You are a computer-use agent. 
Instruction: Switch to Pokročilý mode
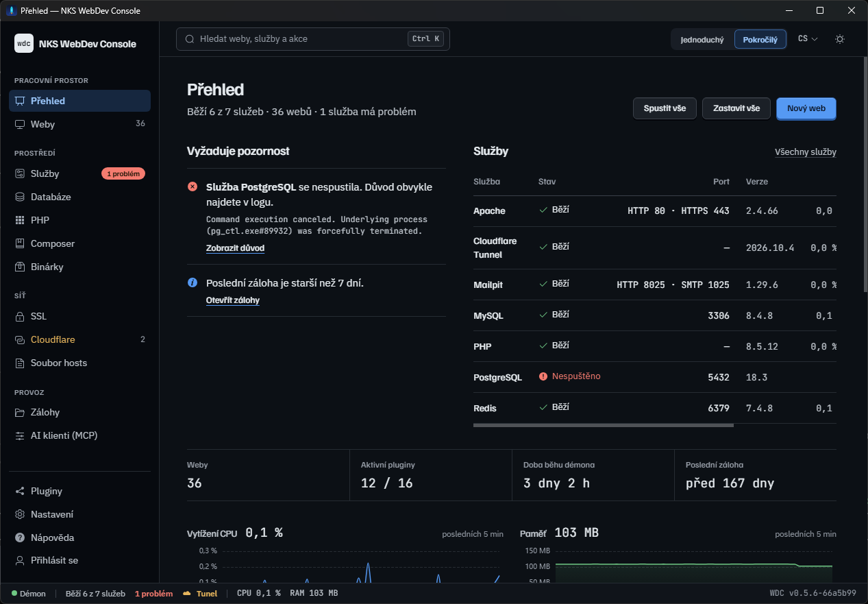[760, 40]
